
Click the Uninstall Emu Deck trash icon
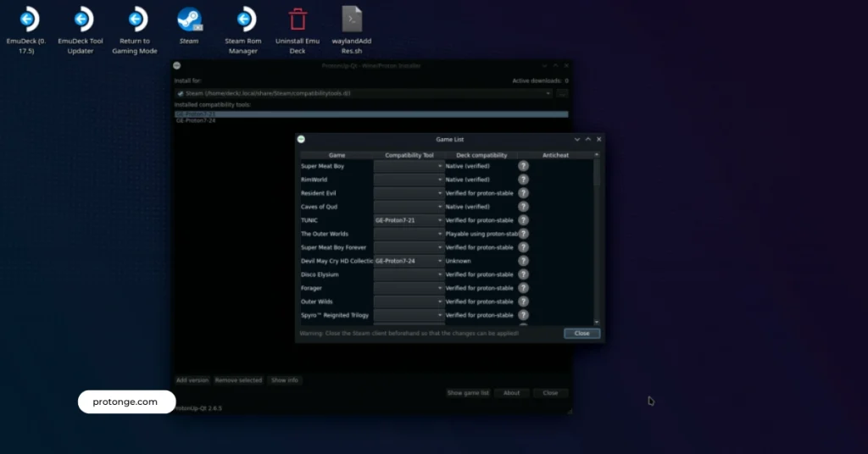(x=298, y=19)
